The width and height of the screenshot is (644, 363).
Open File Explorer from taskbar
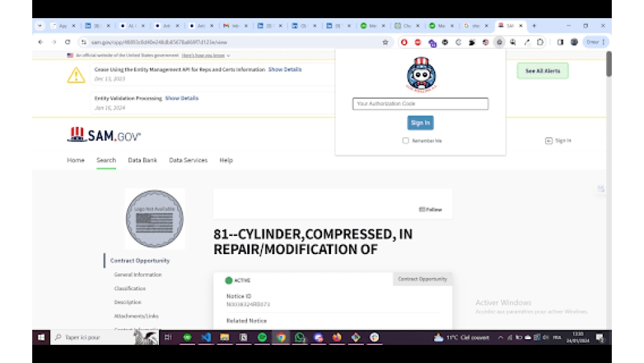click(x=225, y=337)
